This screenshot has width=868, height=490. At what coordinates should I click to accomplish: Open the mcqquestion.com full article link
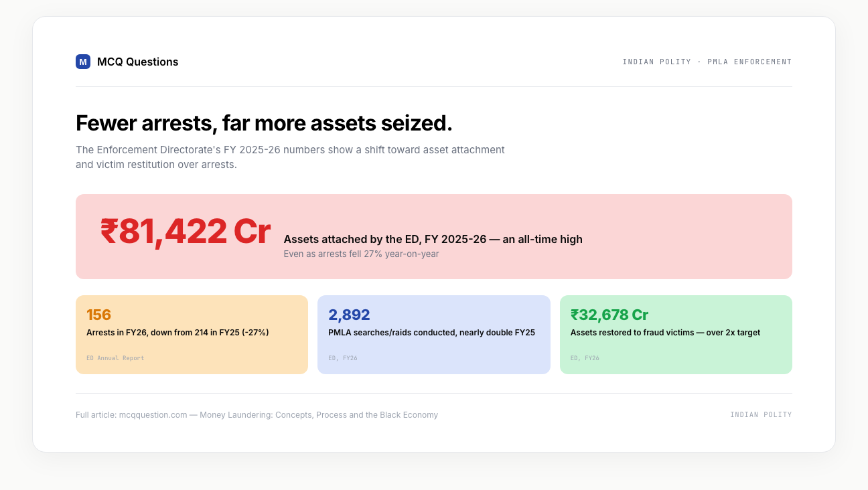coord(257,415)
